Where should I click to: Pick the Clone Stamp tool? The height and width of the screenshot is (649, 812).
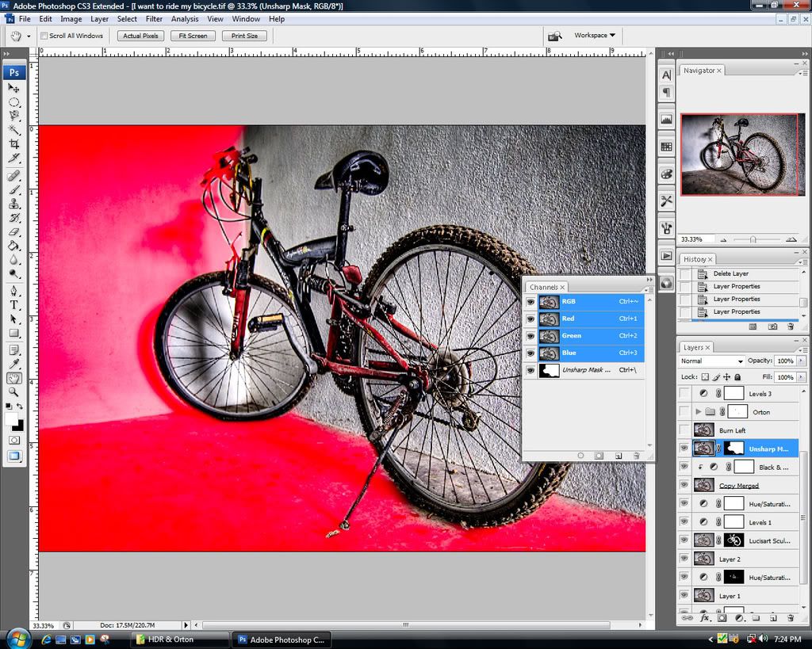(14, 204)
